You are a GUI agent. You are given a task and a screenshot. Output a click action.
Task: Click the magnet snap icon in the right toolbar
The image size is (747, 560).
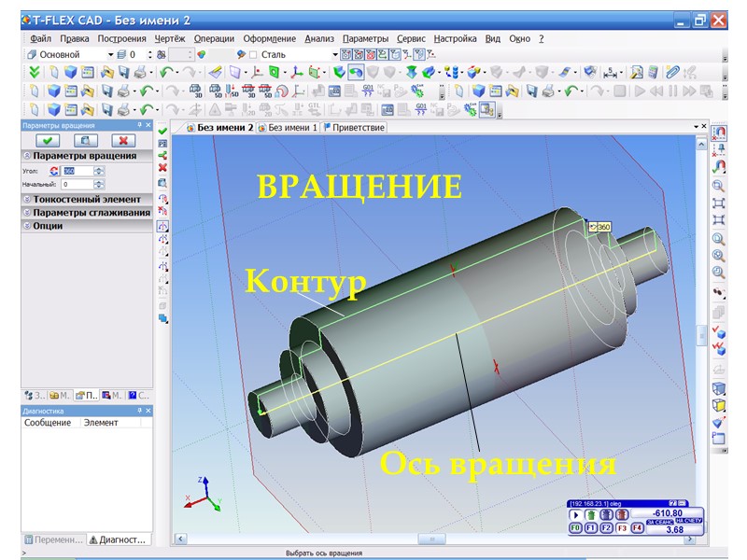click(718, 132)
